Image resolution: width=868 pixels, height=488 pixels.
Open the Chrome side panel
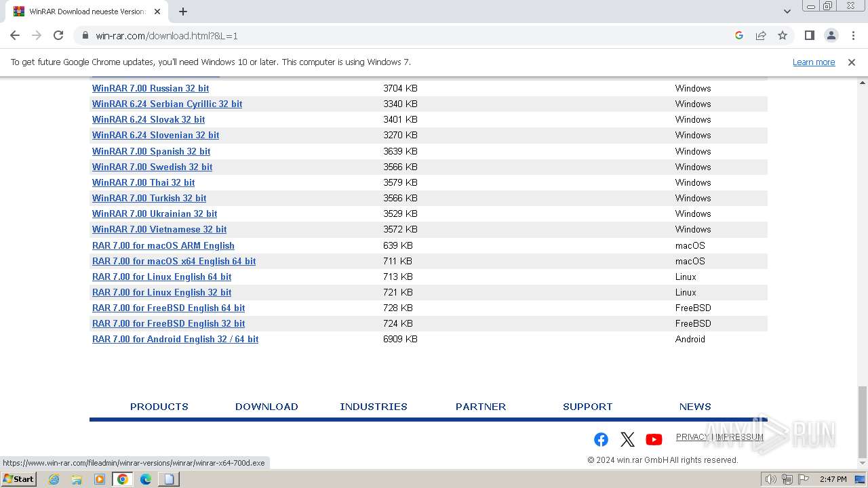coord(809,35)
